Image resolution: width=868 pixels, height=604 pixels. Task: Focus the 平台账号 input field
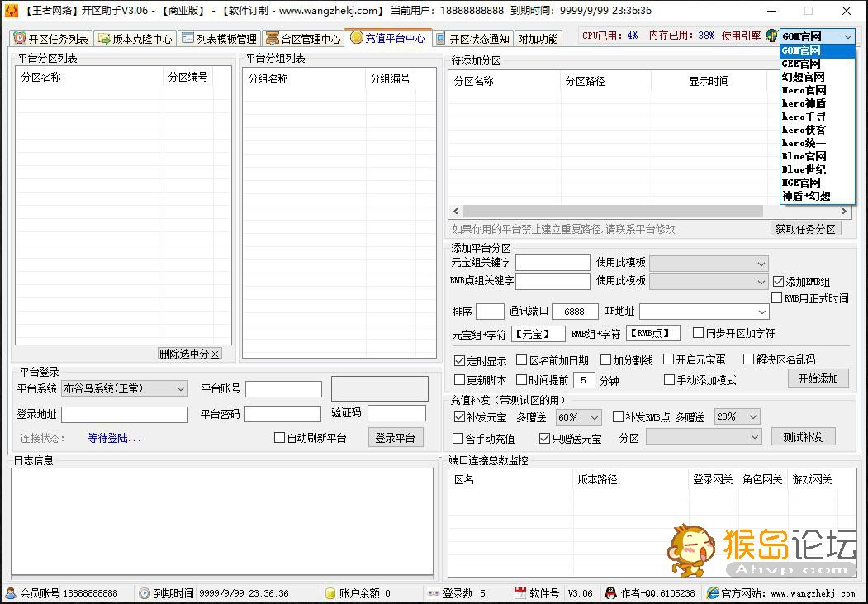pyautogui.click(x=283, y=389)
